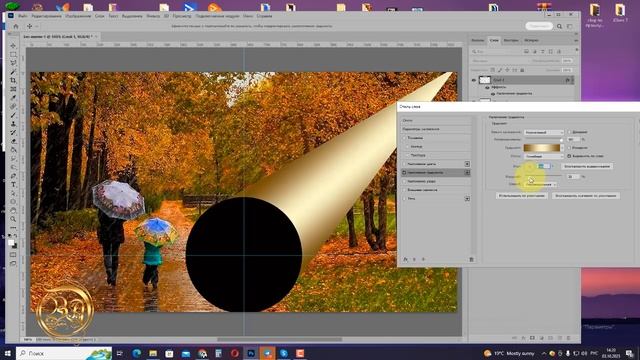Click the plus icon beside Наложение градиента
This screenshot has height=360, width=640.
tap(467, 173)
